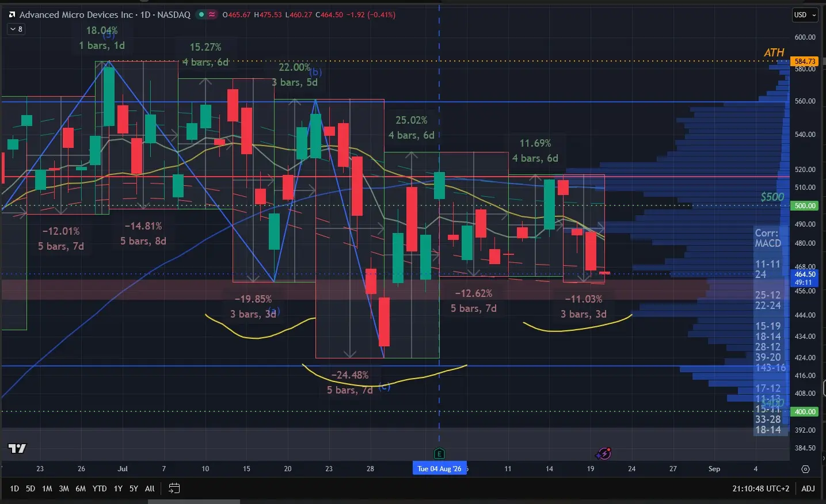Open timezone menu at 21:10:48 UTC+2

pyautogui.click(x=761, y=488)
